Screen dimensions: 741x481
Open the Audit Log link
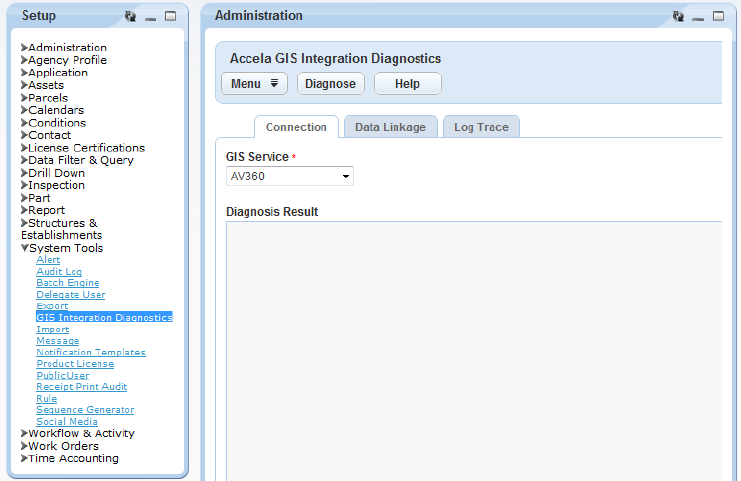[59, 271]
